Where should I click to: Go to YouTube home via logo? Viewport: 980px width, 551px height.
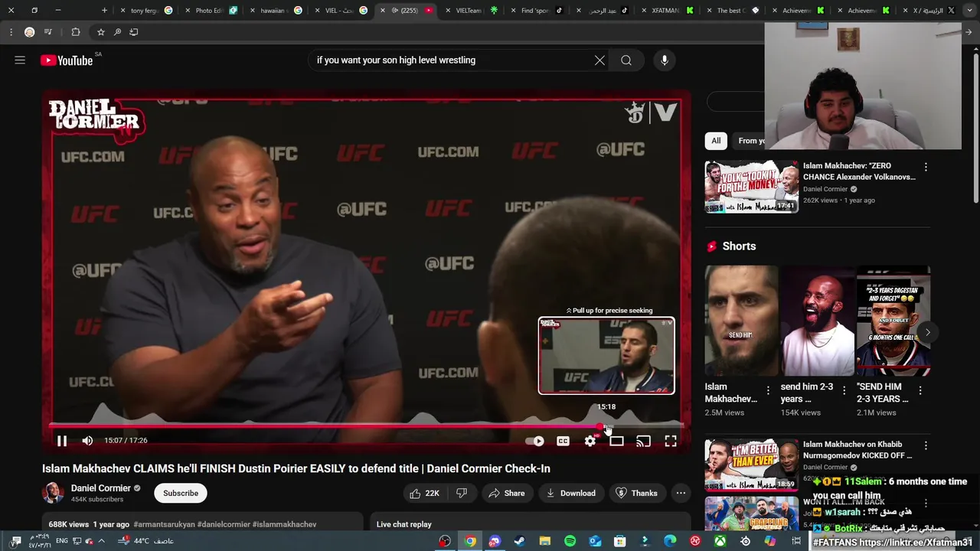[67, 60]
